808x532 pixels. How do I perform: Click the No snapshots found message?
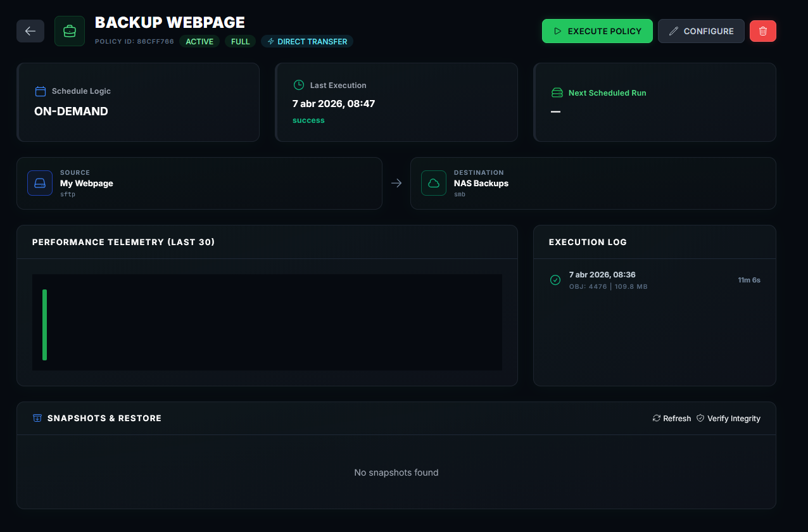click(396, 472)
